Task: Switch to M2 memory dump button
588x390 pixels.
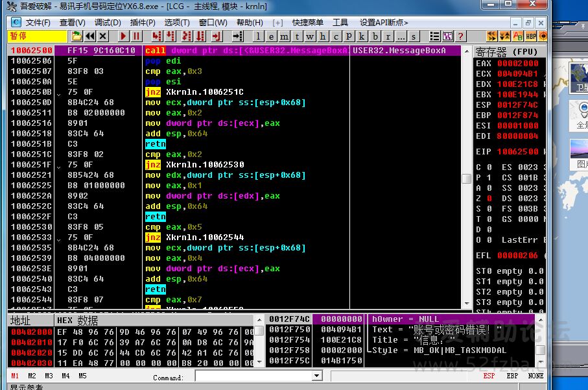Action: coord(32,376)
